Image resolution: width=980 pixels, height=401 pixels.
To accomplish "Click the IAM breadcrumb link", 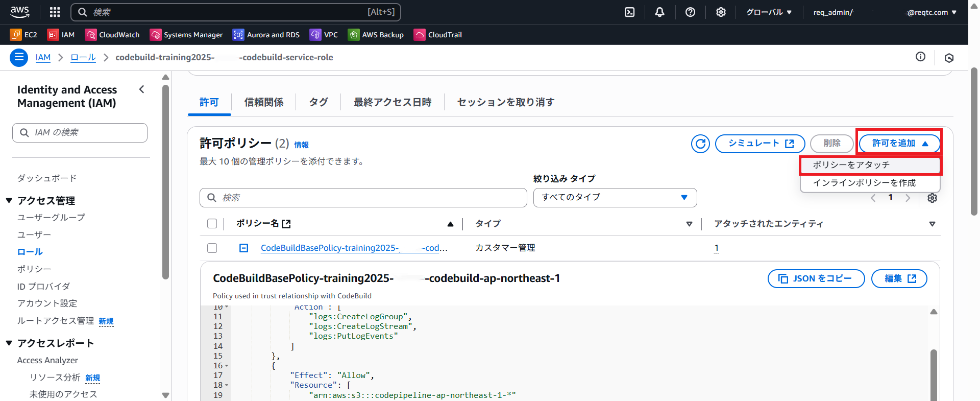I will pyautogui.click(x=43, y=57).
